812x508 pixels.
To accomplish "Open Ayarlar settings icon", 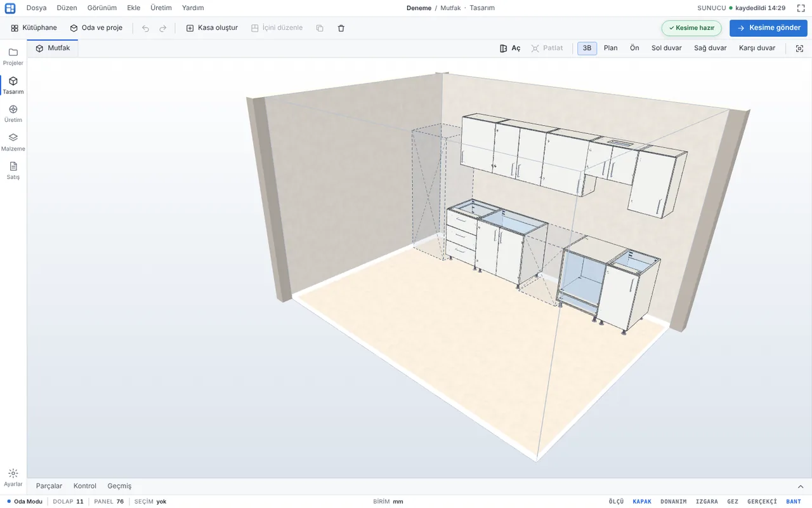I will 13,478.
